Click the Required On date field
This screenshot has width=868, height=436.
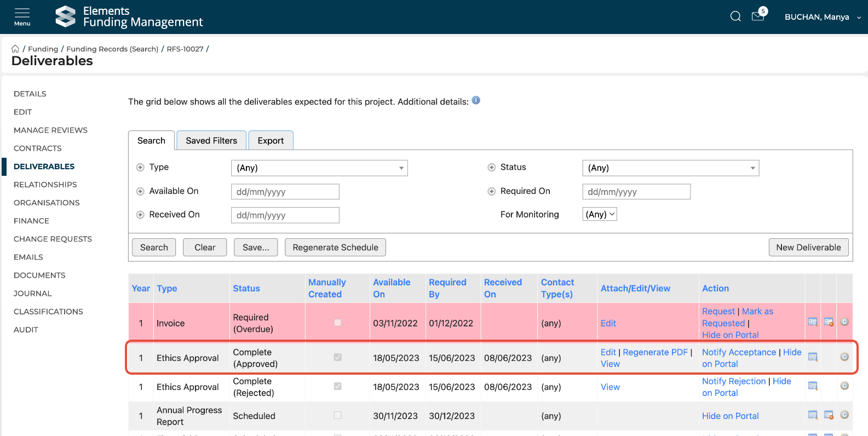point(636,192)
